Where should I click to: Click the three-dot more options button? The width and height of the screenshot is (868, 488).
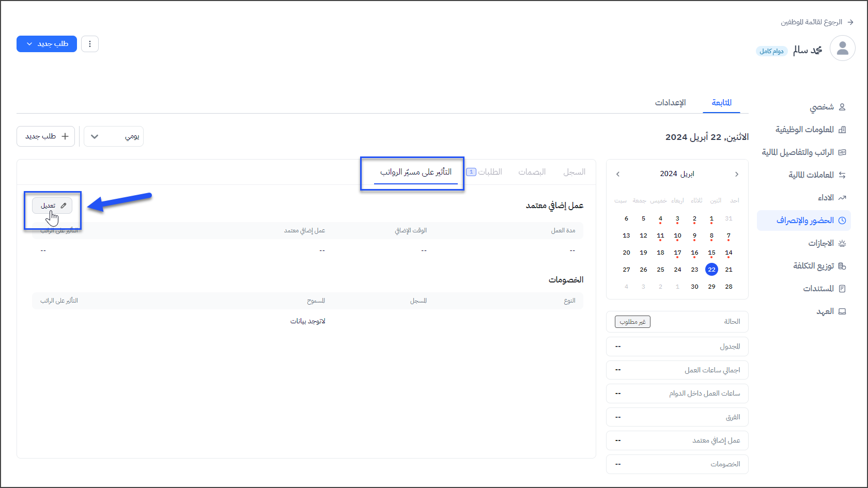pos(90,44)
